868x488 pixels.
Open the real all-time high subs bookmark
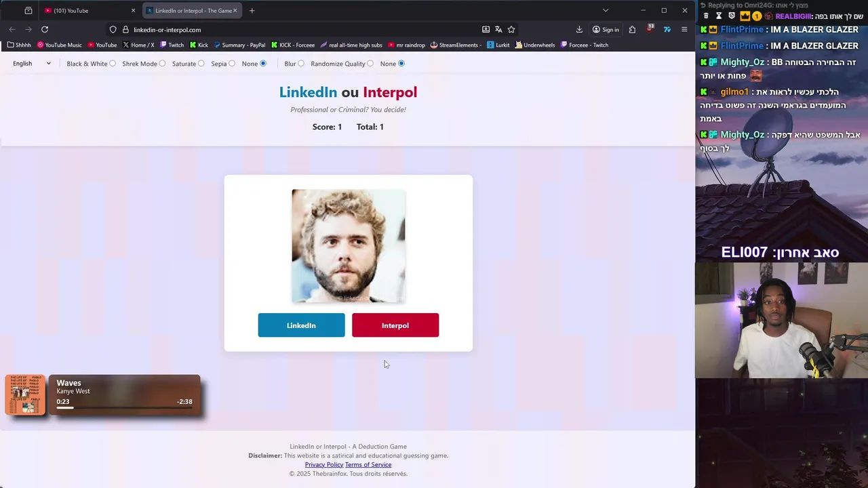coord(351,45)
